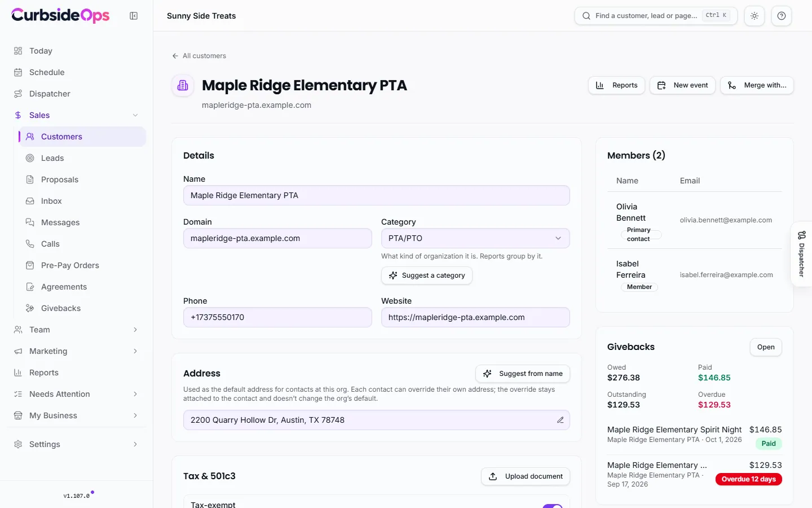The height and width of the screenshot is (508, 812).
Task: Click Suggest from name button
Action: (x=523, y=374)
